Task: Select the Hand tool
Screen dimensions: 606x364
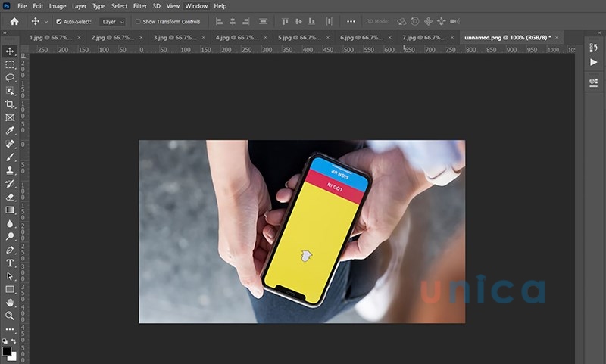Action: (10, 302)
